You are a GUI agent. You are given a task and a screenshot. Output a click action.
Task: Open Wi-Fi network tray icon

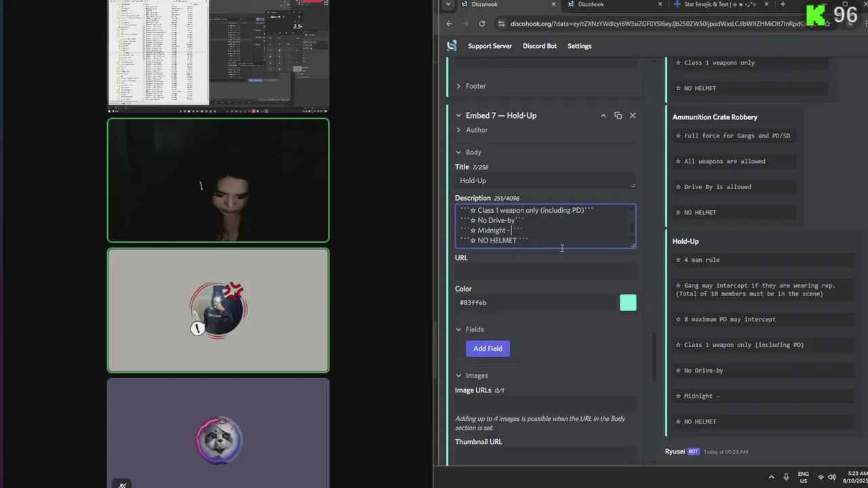click(x=821, y=477)
